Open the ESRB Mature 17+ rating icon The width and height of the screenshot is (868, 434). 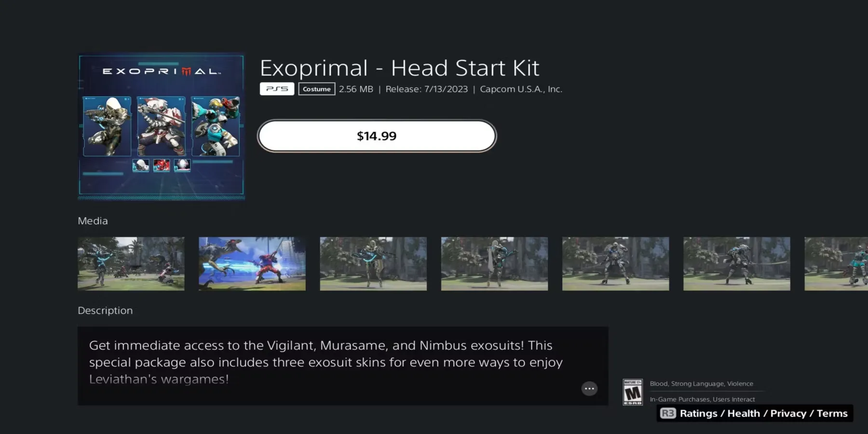click(633, 392)
